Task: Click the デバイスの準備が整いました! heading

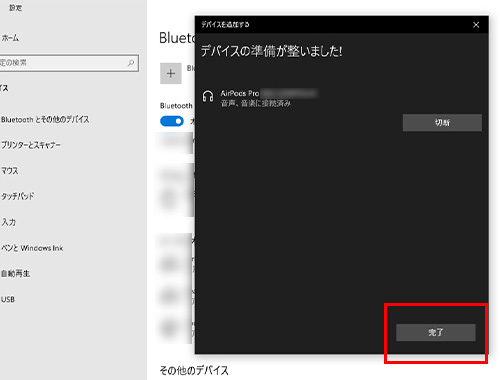Action: click(271, 51)
